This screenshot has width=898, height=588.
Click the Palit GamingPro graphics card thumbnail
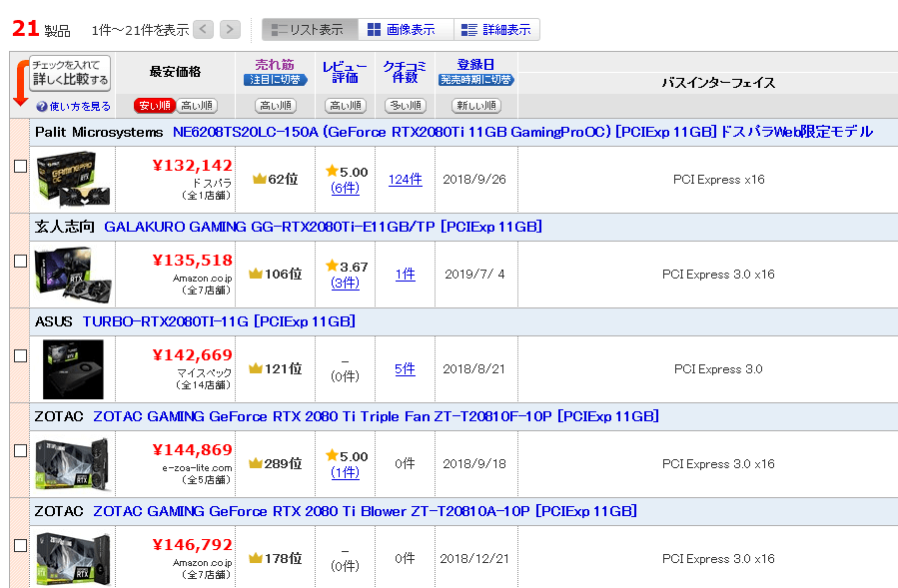73,180
